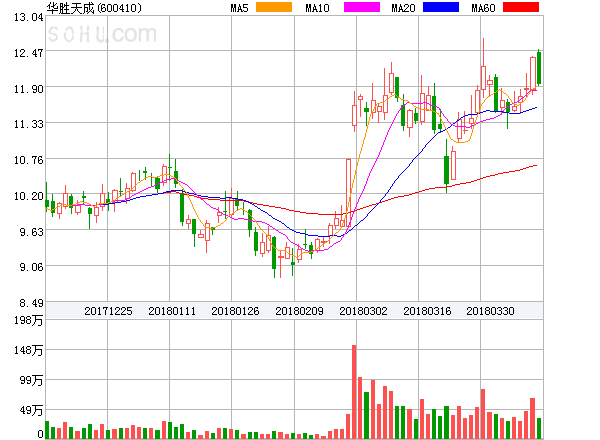Click the stock title 华胜天成(600410)
Viewport: 600px width, 440px height.
coord(94,8)
